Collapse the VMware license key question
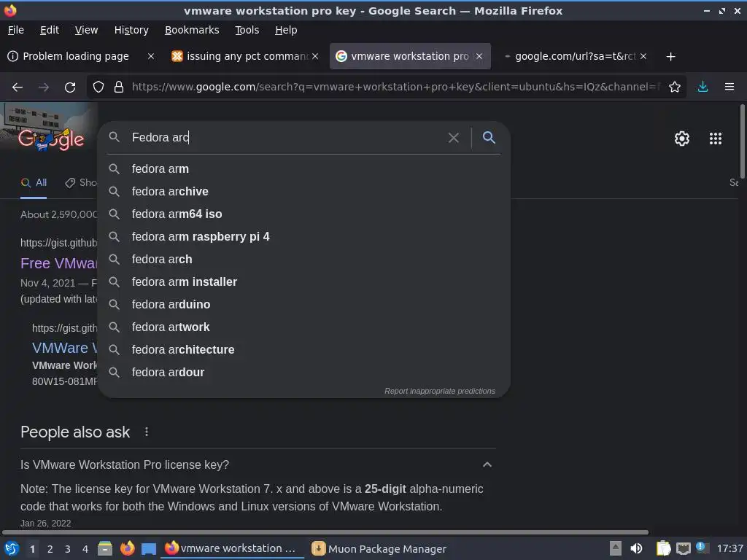This screenshot has width=747, height=560. coord(487,464)
